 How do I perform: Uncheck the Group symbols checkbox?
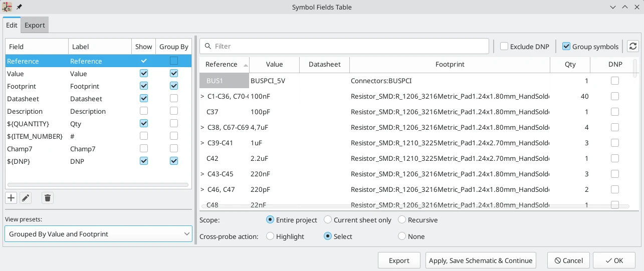(566, 47)
